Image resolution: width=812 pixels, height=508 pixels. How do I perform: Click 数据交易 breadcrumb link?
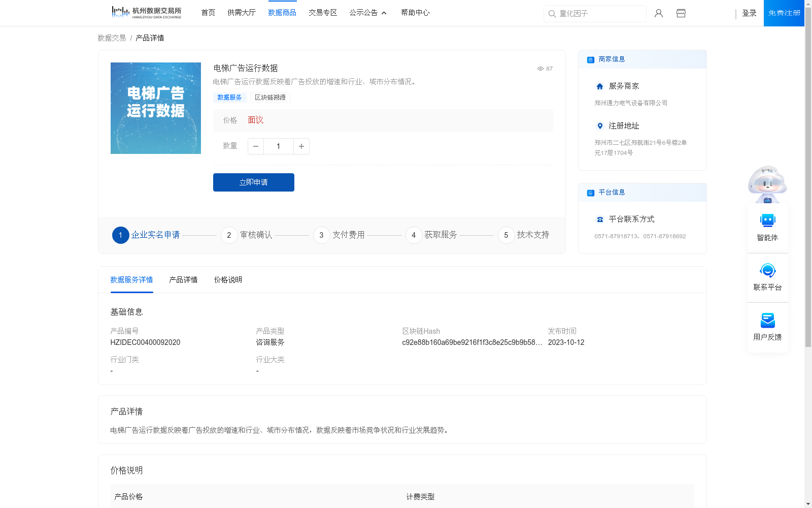112,38
